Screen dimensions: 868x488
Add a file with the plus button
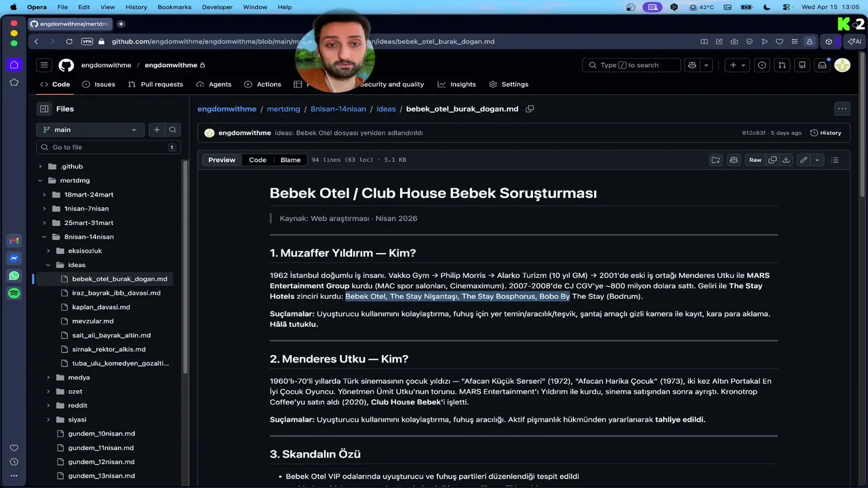(x=157, y=129)
